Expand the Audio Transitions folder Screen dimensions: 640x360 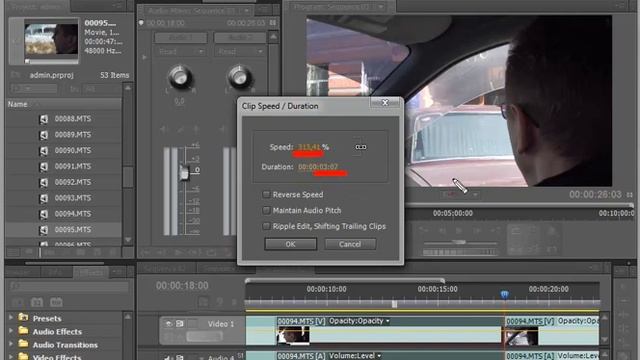[11, 344]
